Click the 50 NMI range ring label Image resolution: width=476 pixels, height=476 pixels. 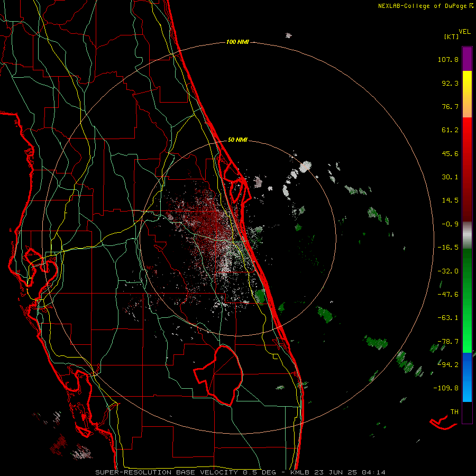coord(237,140)
